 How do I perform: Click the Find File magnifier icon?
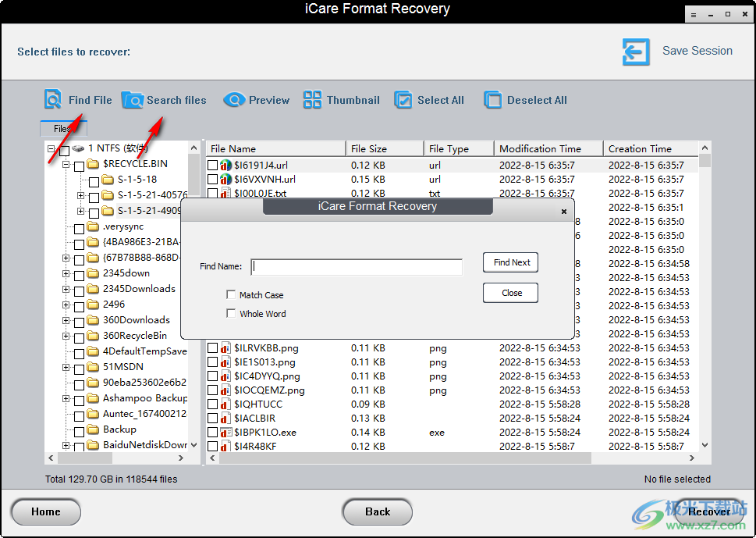pos(52,99)
